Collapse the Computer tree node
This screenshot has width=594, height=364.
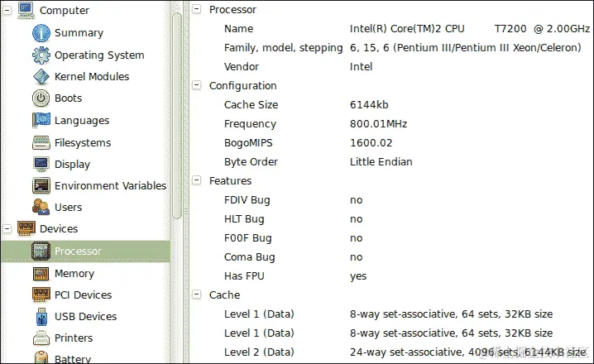[7, 10]
